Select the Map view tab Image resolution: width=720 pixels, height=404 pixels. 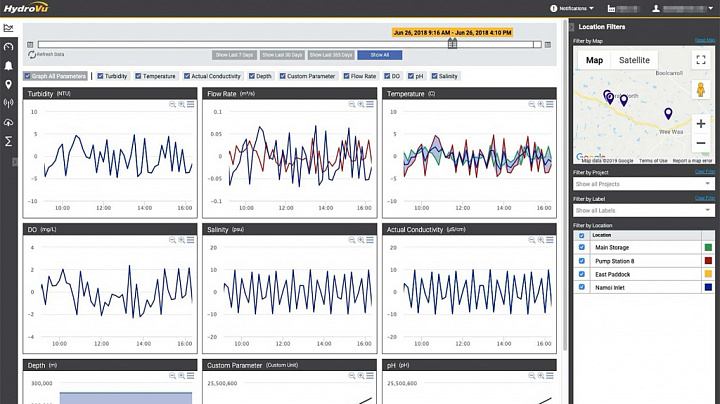coord(594,60)
